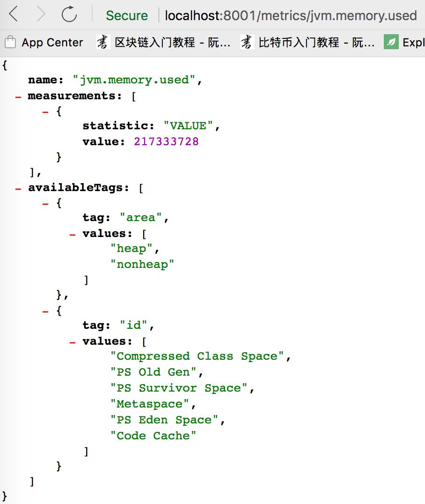This screenshot has height=504, width=425.
Task: Click the "Compressed Class Space" string
Action: (x=198, y=356)
